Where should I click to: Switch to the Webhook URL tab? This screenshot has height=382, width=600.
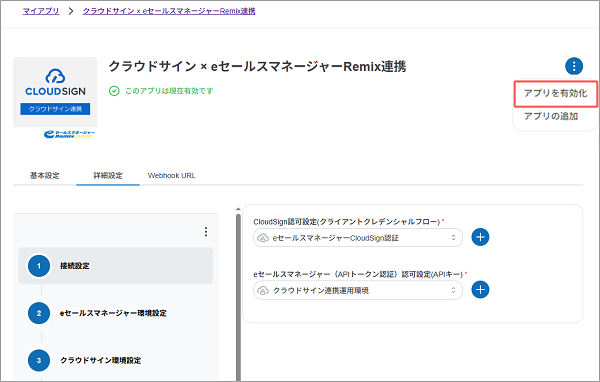click(x=171, y=176)
